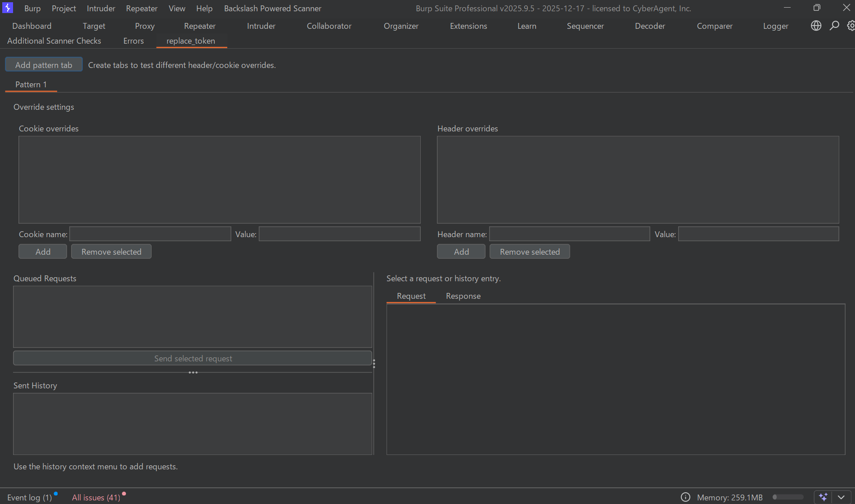The height and width of the screenshot is (504, 855).
Task: Select the Pattern 1 tab
Action: coord(31,84)
